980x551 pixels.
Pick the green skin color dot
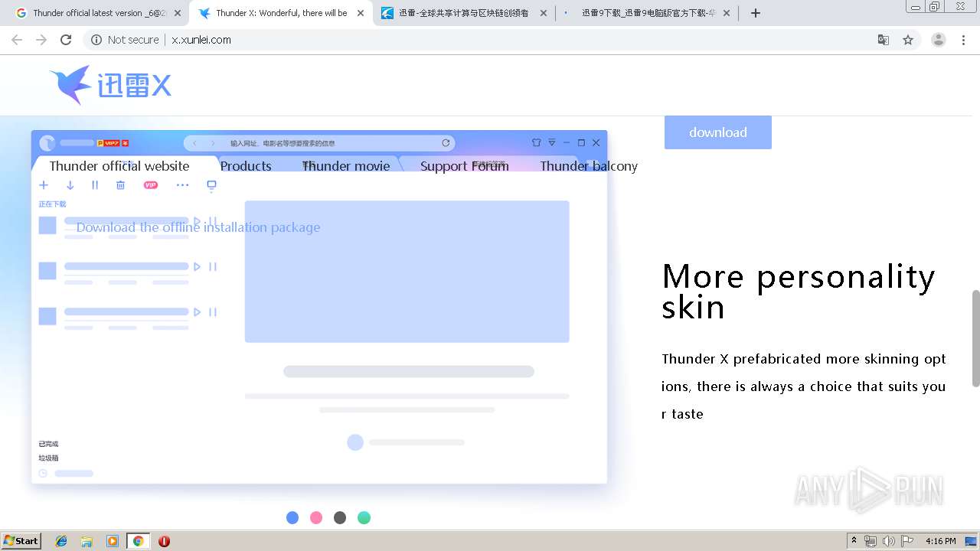[364, 518]
